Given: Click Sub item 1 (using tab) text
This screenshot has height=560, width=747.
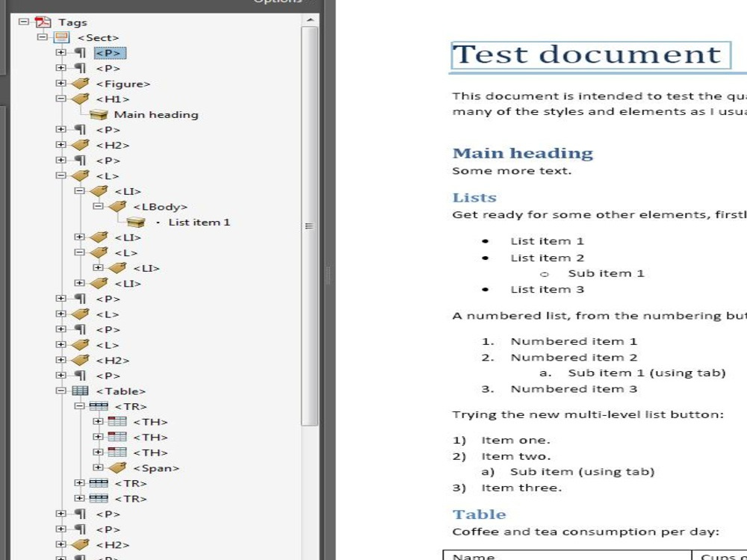Looking at the screenshot, I should 646,373.
